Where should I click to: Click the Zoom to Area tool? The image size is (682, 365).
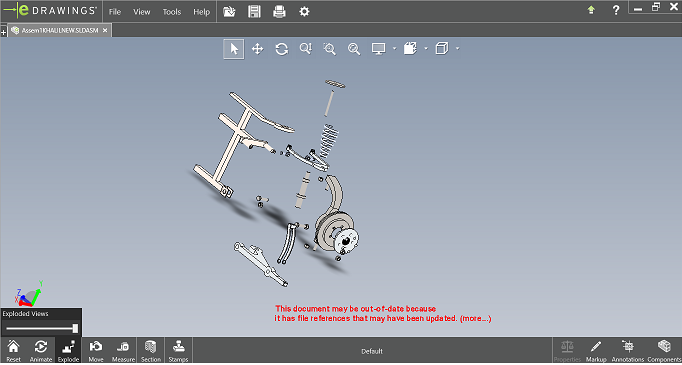pos(330,49)
